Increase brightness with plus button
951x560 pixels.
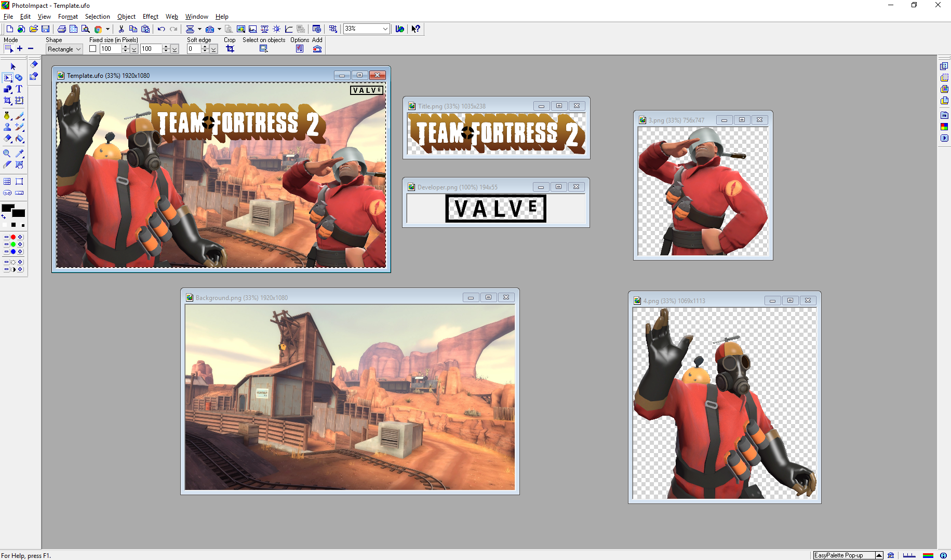[x=20, y=262]
